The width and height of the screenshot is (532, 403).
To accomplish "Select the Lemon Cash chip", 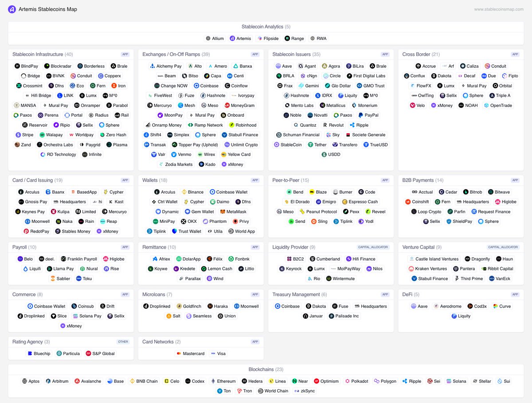I will pos(216,269).
